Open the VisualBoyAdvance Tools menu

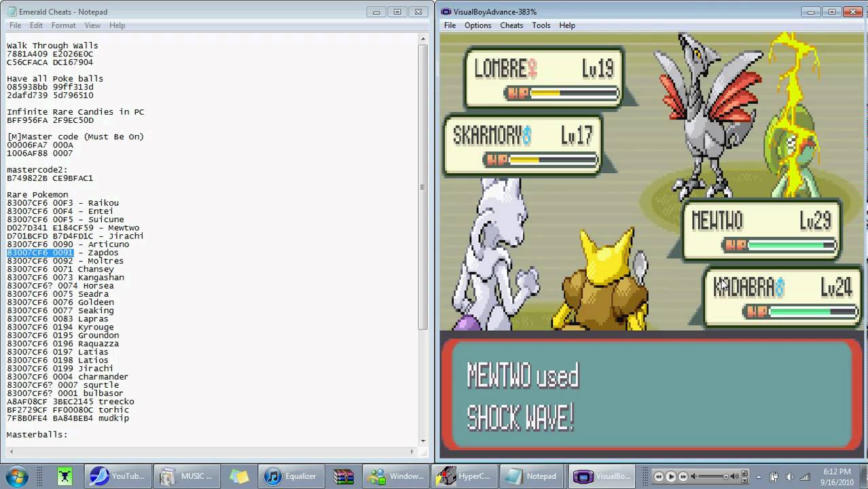point(541,25)
